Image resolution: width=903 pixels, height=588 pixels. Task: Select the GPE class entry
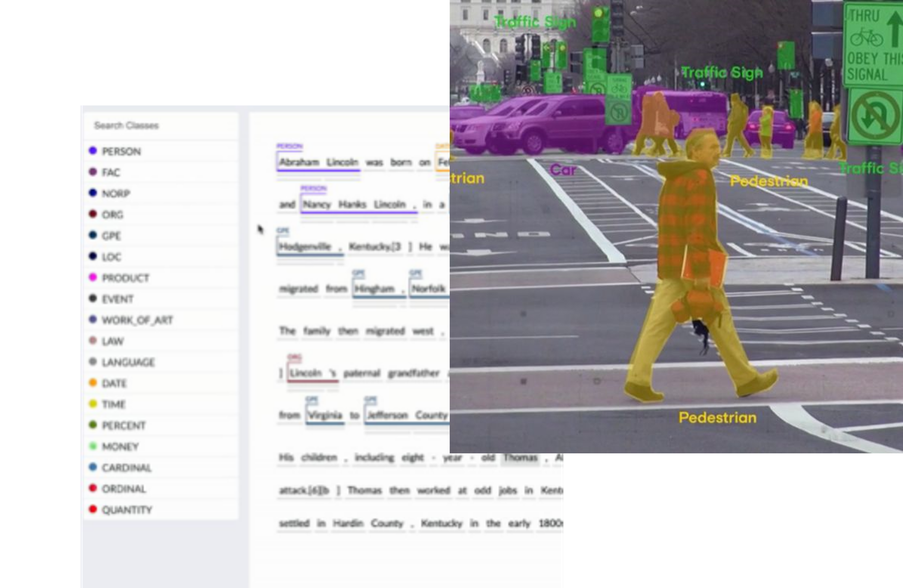pyautogui.click(x=111, y=236)
